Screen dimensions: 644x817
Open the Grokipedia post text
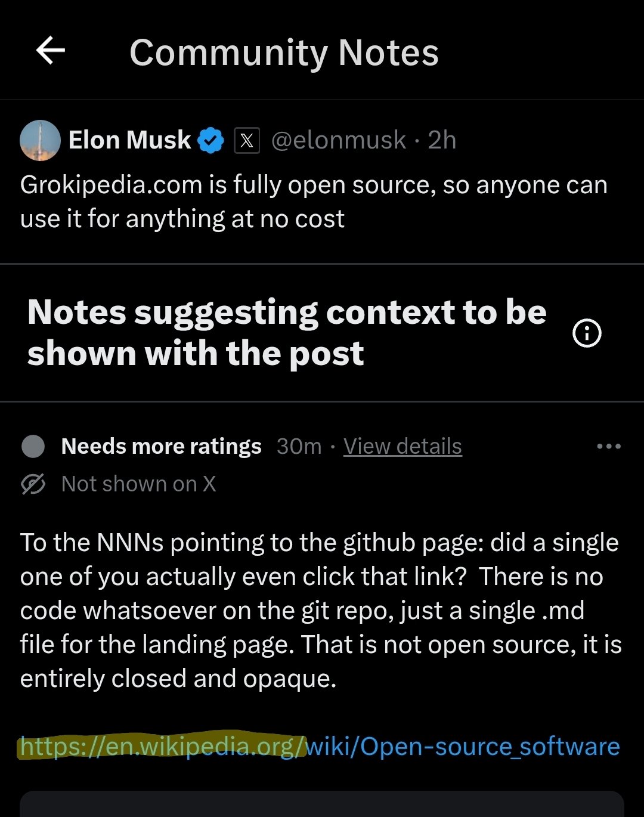pyautogui.click(x=314, y=202)
